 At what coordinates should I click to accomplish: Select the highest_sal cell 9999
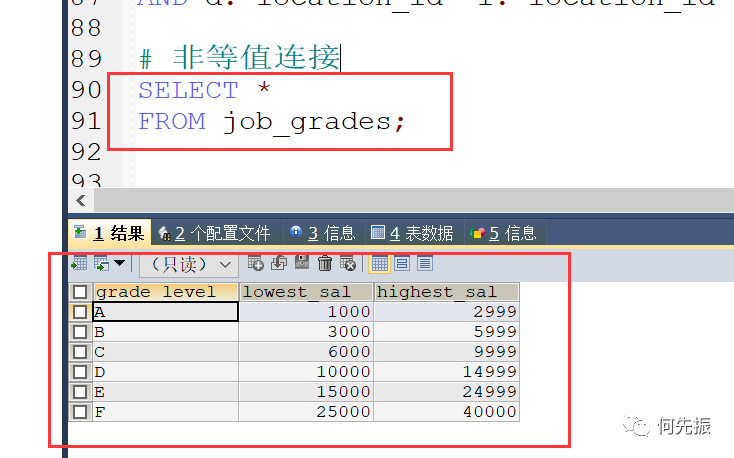pyautogui.click(x=447, y=352)
